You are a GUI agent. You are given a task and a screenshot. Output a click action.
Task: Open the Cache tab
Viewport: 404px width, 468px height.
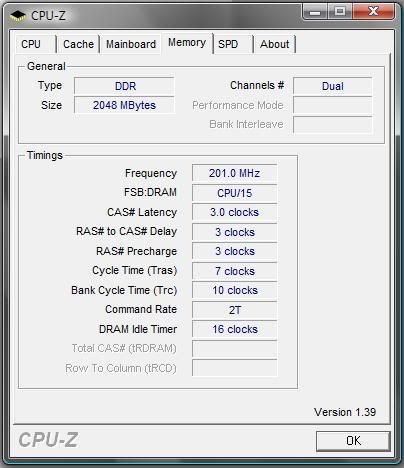click(78, 44)
